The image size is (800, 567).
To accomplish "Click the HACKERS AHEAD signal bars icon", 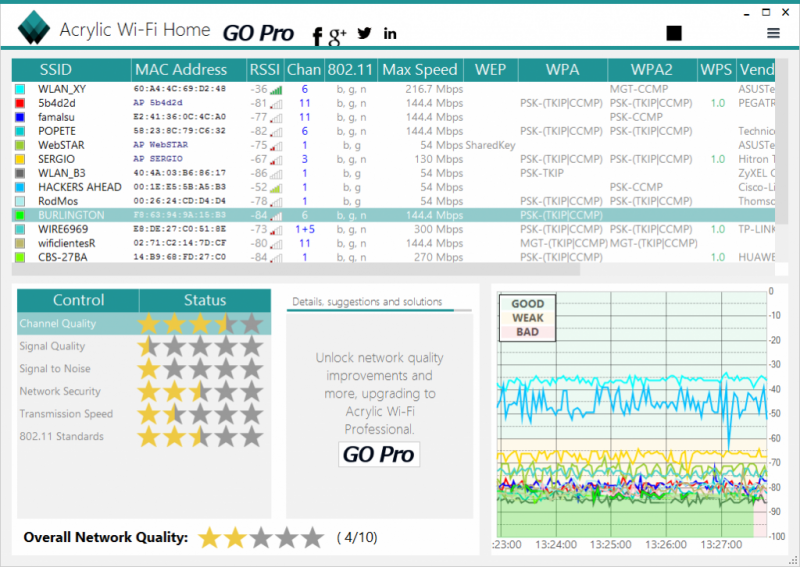I will 276,188.
